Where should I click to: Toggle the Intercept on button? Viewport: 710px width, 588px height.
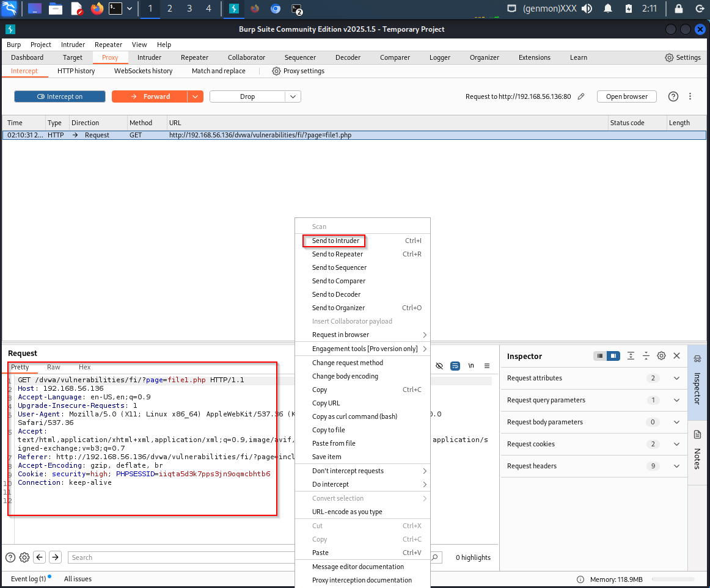tap(60, 96)
